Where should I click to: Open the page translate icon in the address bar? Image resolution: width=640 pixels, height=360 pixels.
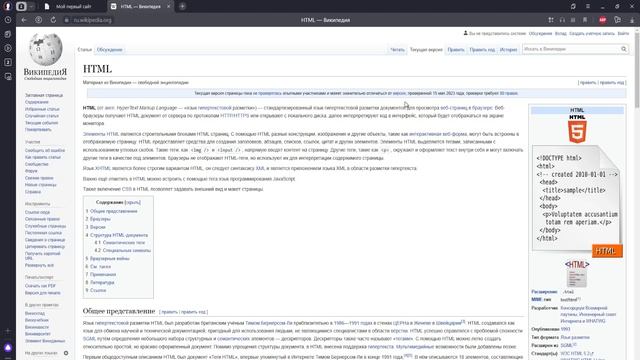point(551,20)
